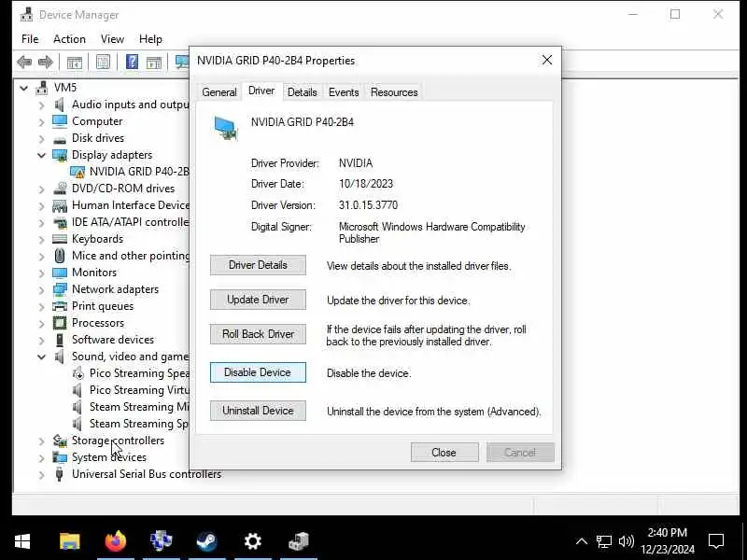747x560 pixels.
Task: Show hidden system tray icons chevron
Action: click(x=581, y=541)
